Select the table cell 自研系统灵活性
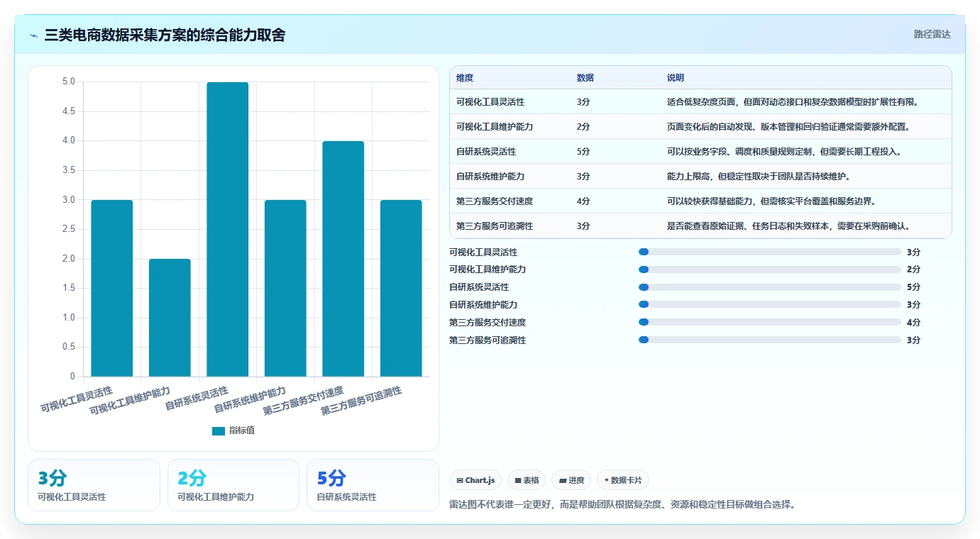Viewport: 980px width, 539px height. [x=486, y=152]
